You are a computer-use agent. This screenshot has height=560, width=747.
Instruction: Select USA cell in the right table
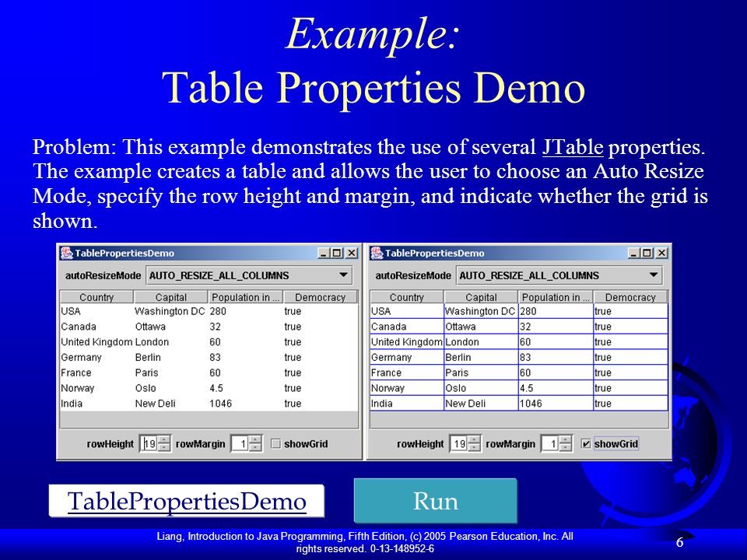pos(407,311)
